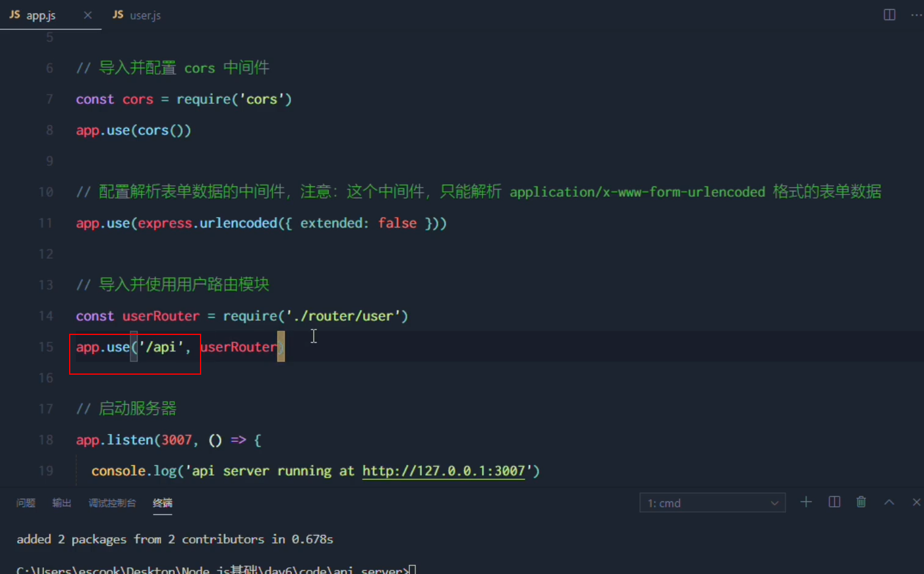Split the editor to the right
Image resolution: width=924 pixels, height=574 pixels.
tap(890, 15)
